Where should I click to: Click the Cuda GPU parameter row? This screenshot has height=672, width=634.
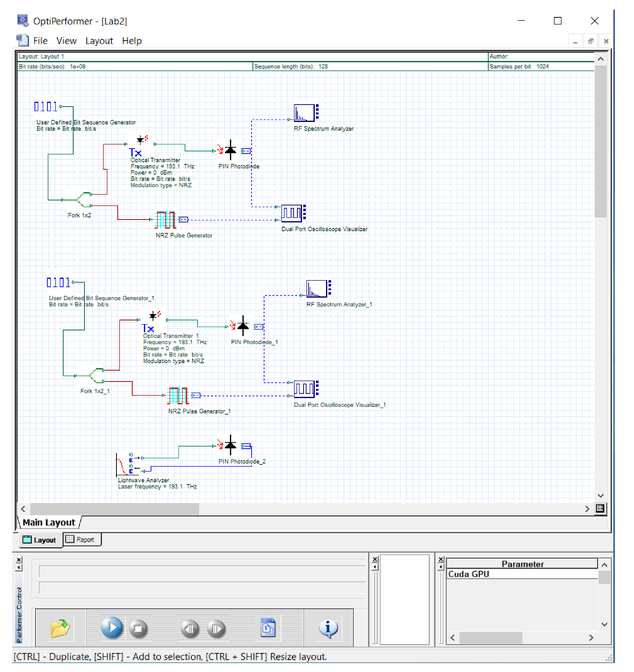[x=522, y=575]
